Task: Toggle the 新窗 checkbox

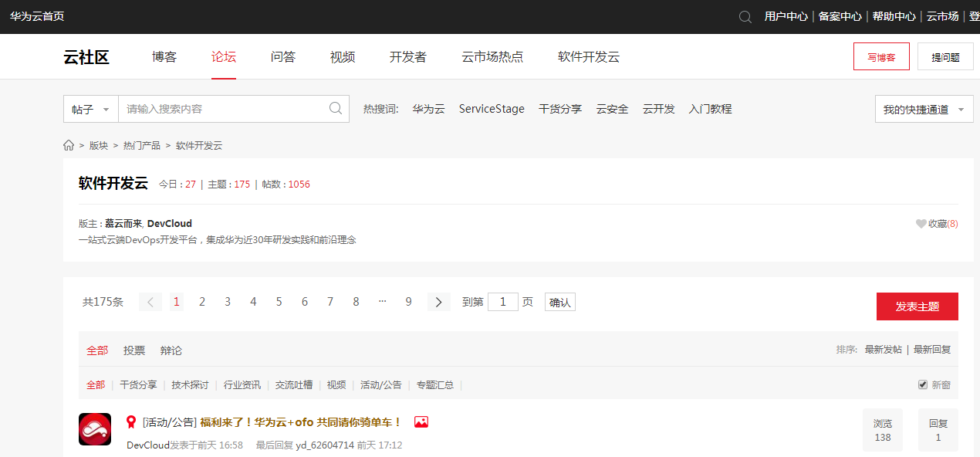Action: pyautogui.click(x=923, y=384)
